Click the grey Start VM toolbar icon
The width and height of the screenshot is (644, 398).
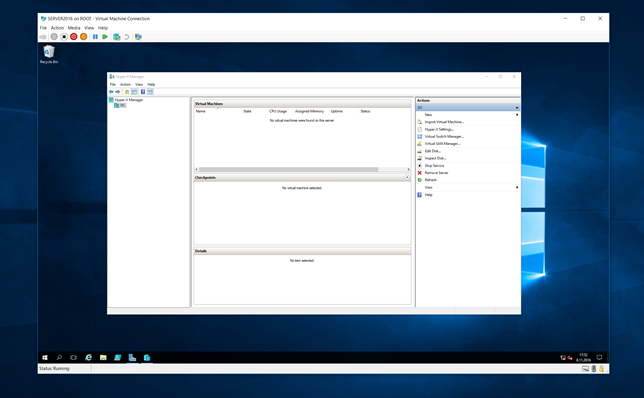coord(54,37)
